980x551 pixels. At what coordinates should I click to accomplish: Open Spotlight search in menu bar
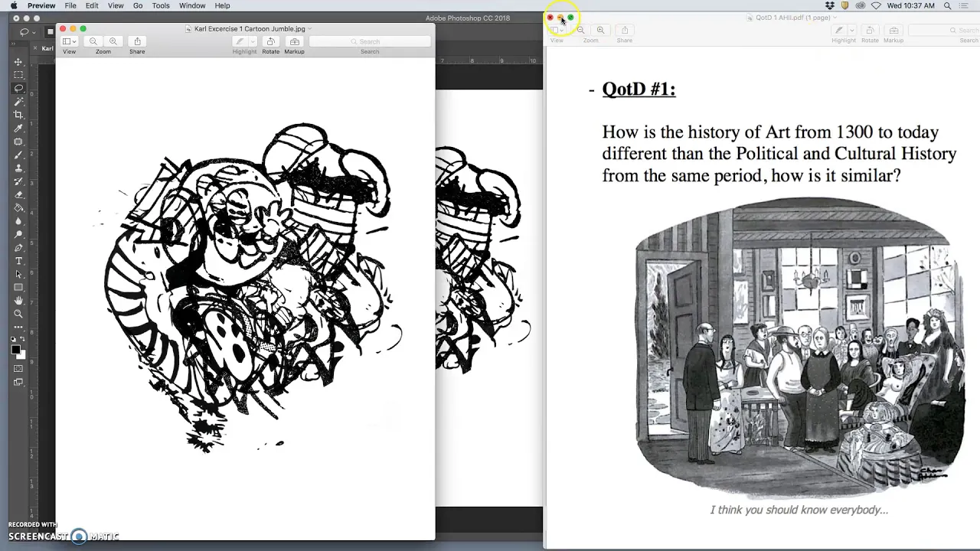(x=948, y=5)
